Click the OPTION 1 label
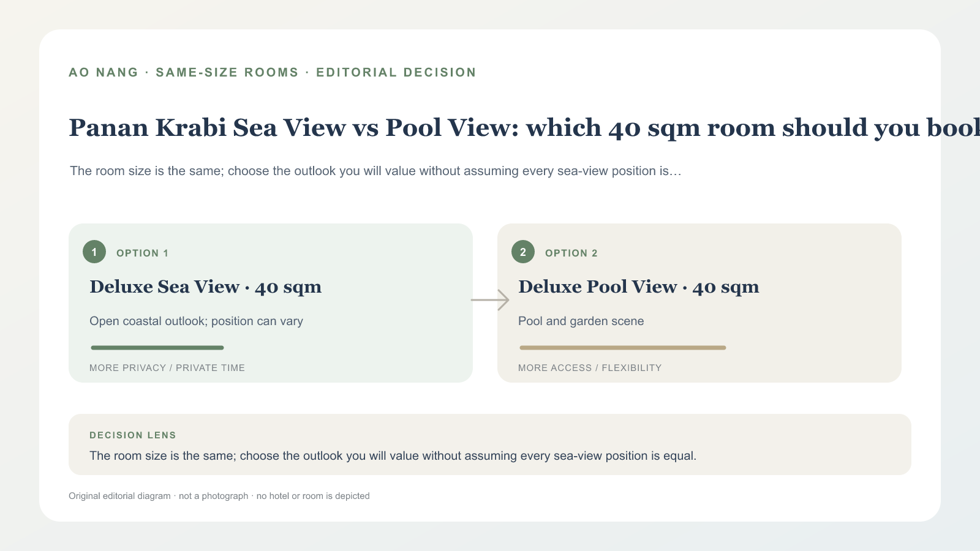The image size is (980, 551). (x=142, y=253)
